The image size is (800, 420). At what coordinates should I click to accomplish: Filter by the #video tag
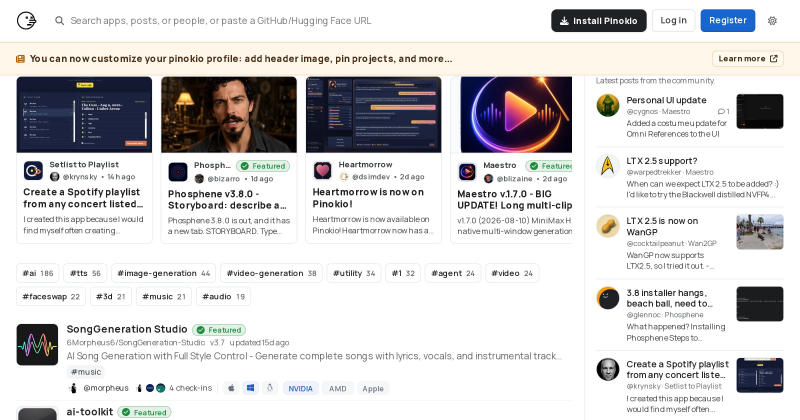(x=512, y=274)
